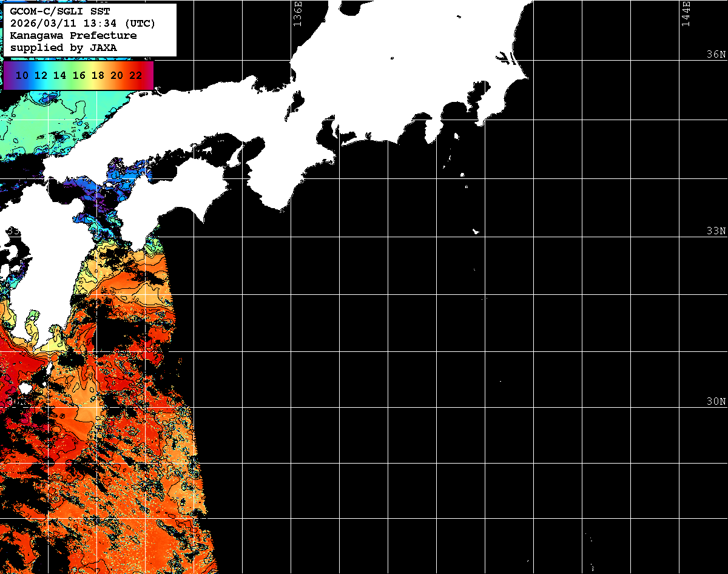Click the 36N latitude label

click(716, 54)
